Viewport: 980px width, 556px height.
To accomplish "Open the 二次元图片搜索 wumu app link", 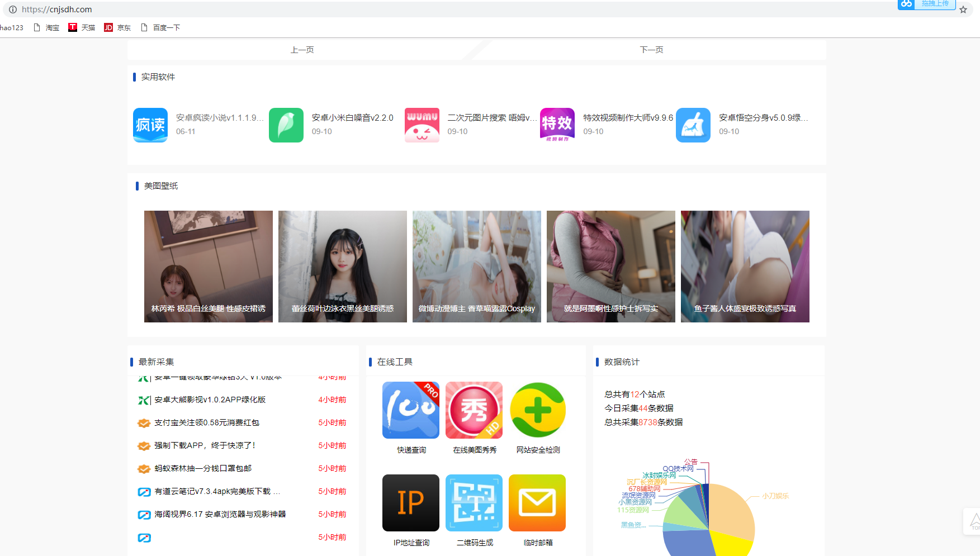I will pyautogui.click(x=491, y=118).
